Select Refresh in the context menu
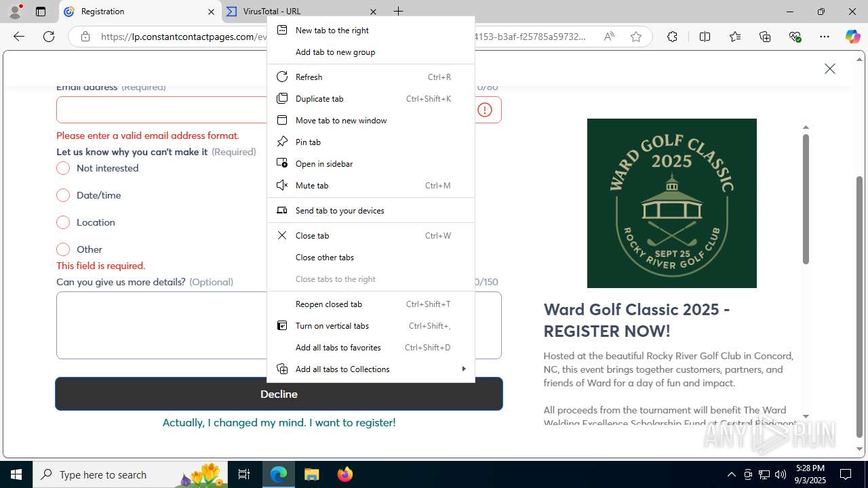 [371, 77]
